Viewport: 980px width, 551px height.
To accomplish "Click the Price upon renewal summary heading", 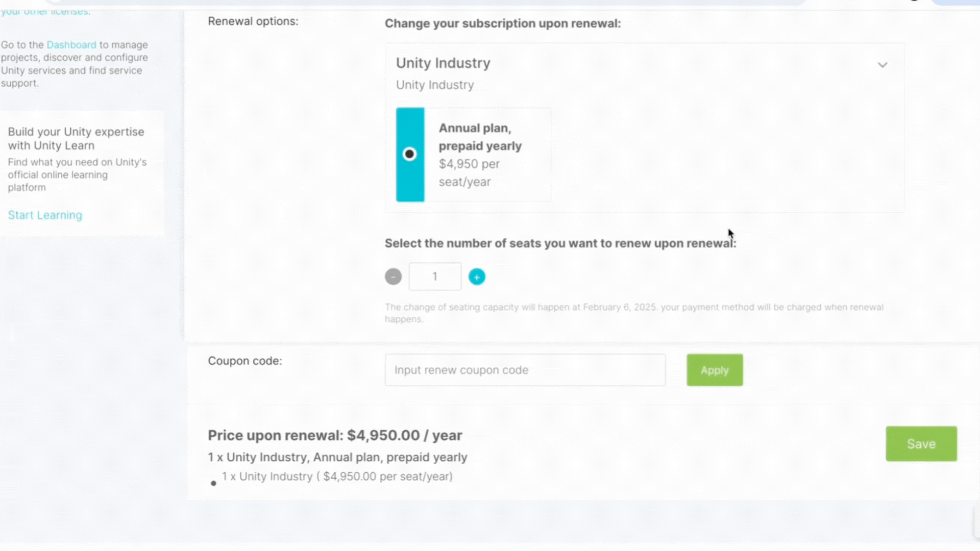I will [x=335, y=436].
